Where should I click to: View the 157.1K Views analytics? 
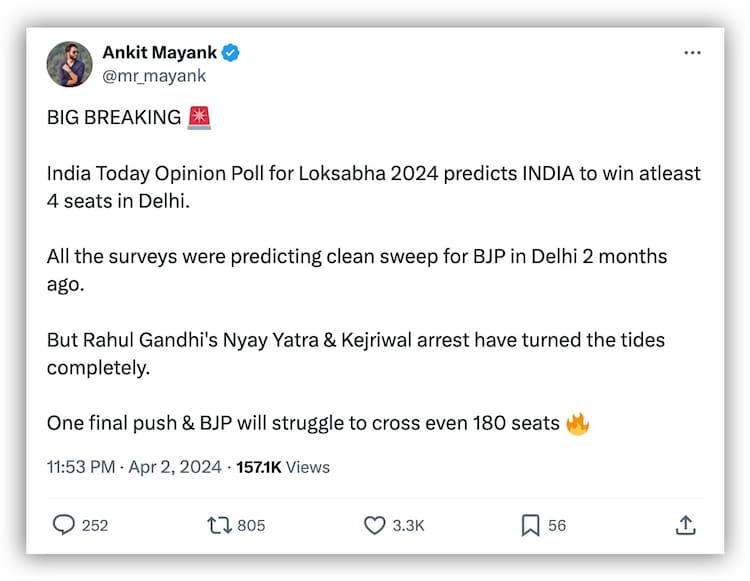coord(283,467)
